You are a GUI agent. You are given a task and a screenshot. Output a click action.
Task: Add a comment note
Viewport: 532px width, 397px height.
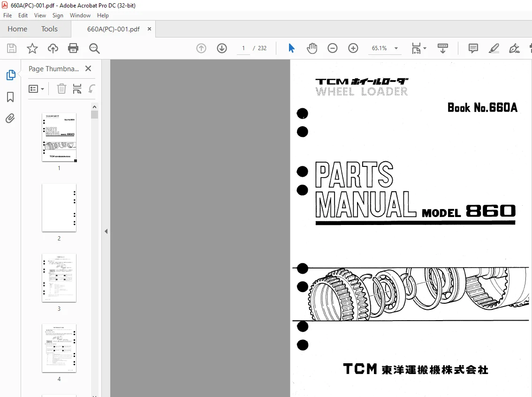(473, 48)
